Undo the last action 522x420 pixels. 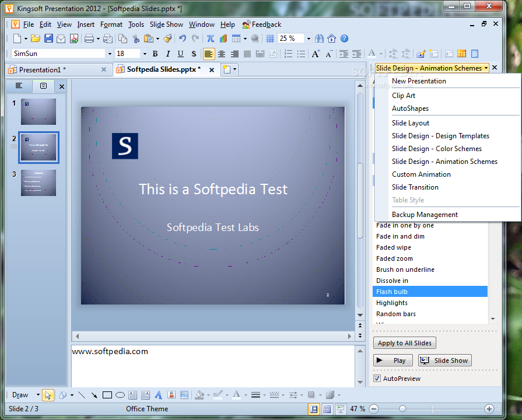[183, 38]
